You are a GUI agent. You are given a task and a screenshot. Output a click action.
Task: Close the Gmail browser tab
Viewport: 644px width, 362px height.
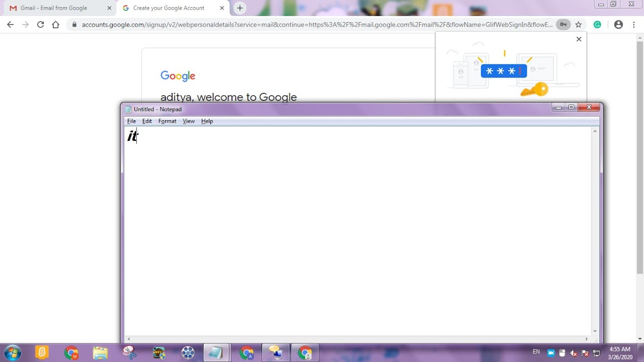(109, 8)
